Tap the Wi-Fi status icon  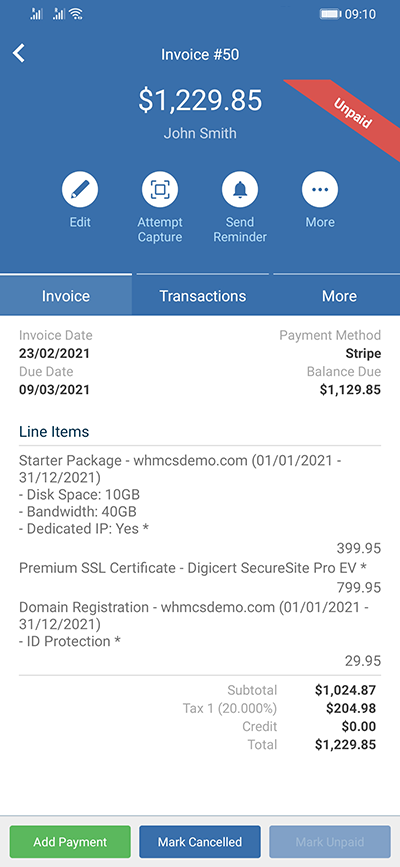point(76,14)
